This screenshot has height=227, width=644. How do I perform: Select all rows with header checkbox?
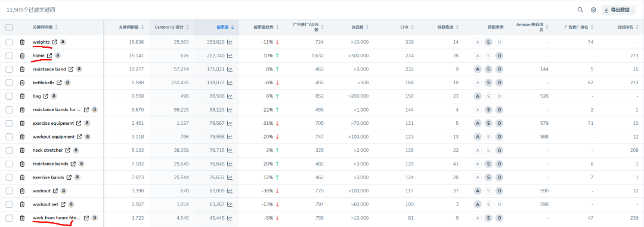pyautogui.click(x=9, y=27)
